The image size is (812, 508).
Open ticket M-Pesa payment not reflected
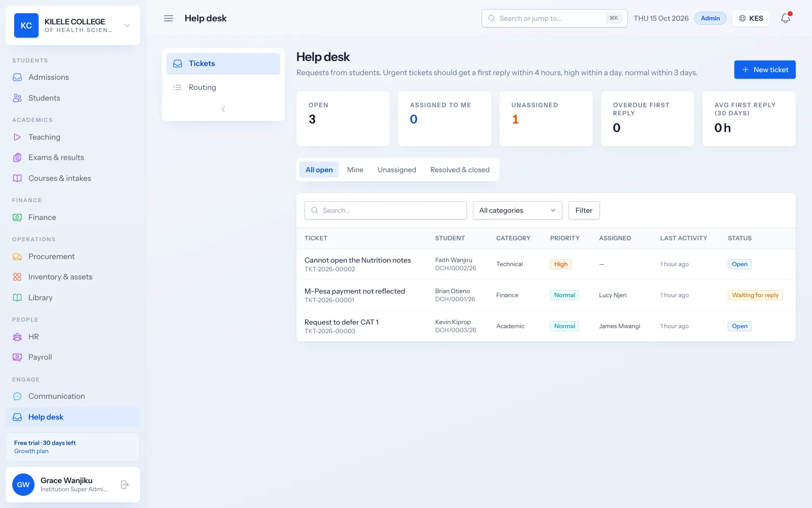[x=355, y=291]
